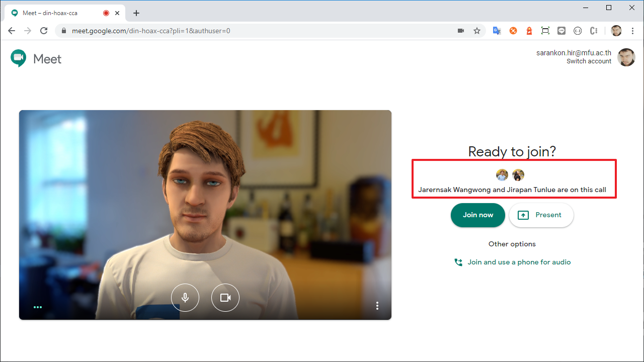Click the "Ready to join?" heading
The height and width of the screenshot is (362, 644).
[512, 151]
